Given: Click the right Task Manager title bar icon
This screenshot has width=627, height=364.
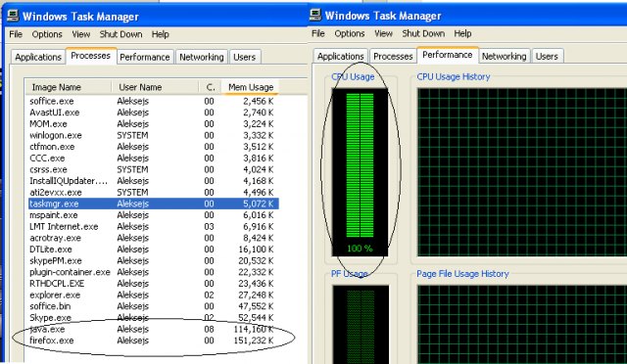Looking at the screenshot, I should click(315, 15).
